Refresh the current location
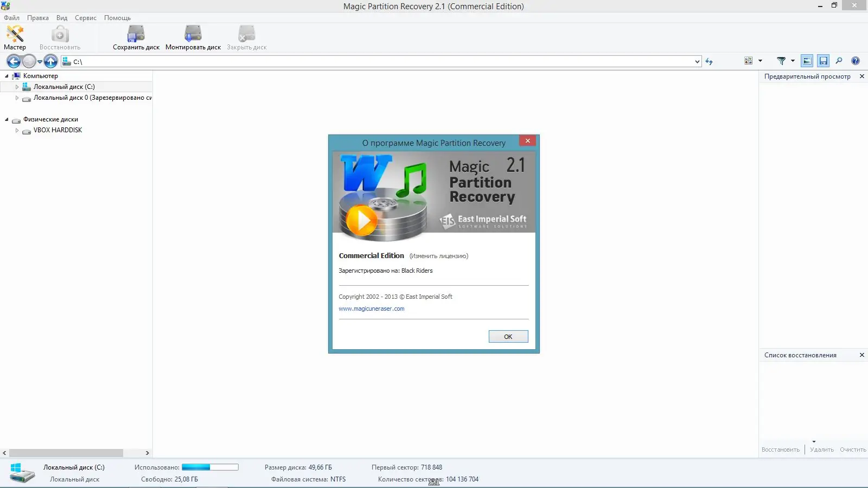Screen dimensions: 868x488 click(709, 61)
